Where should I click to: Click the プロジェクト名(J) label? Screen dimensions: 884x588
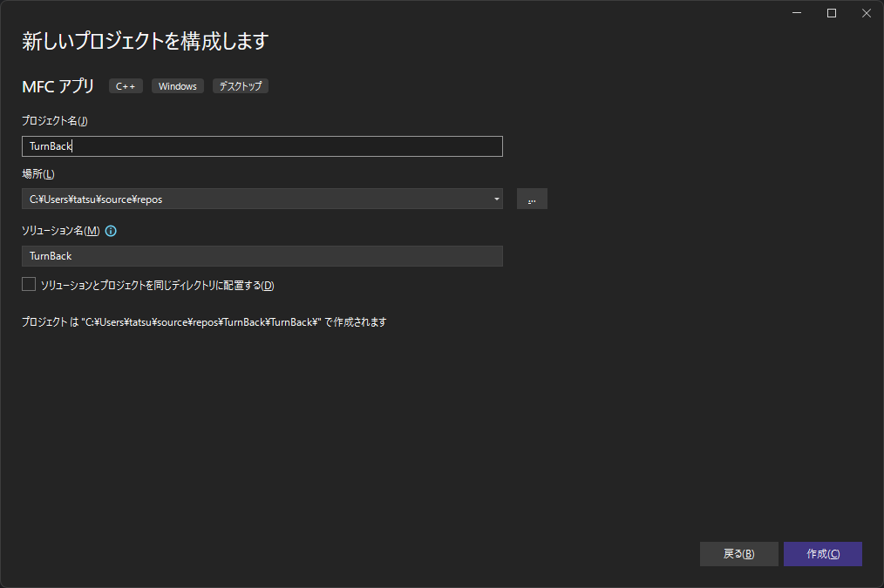click(x=55, y=121)
